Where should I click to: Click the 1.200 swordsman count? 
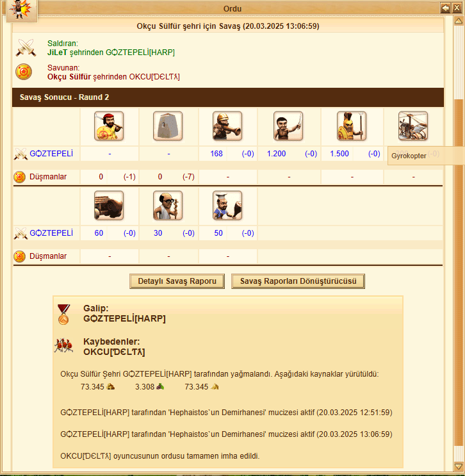coord(276,154)
